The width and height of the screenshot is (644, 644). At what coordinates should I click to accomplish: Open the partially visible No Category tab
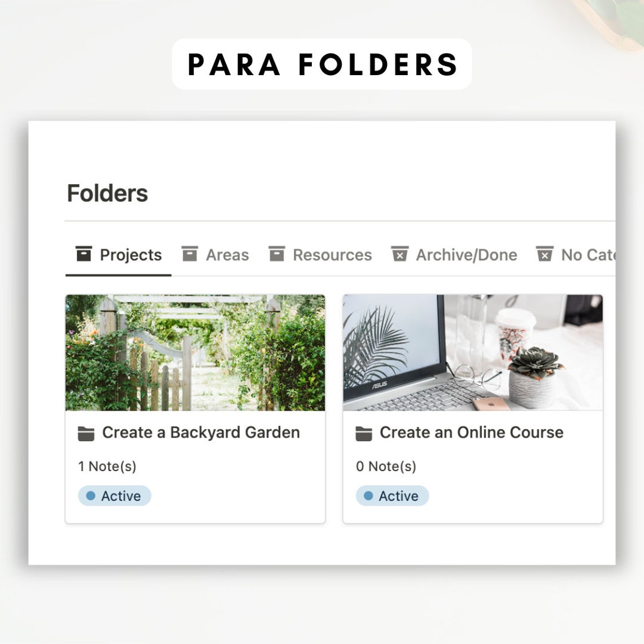pyautogui.click(x=575, y=255)
